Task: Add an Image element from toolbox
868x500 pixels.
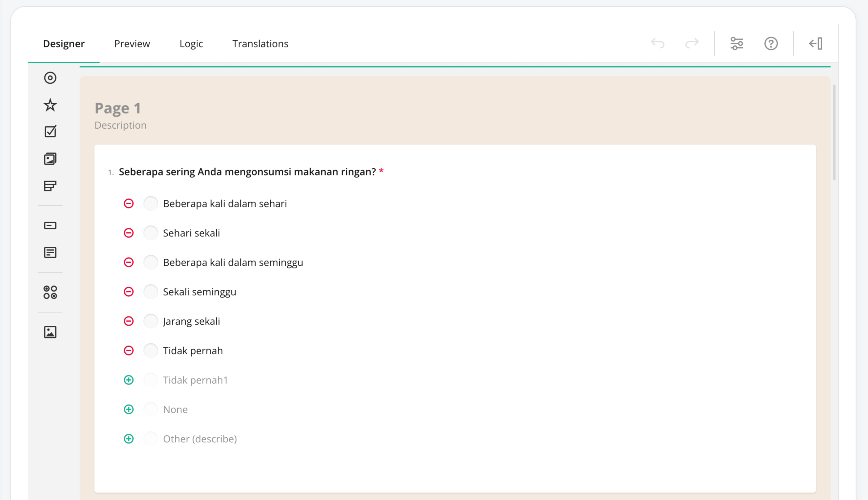Action: tap(50, 332)
